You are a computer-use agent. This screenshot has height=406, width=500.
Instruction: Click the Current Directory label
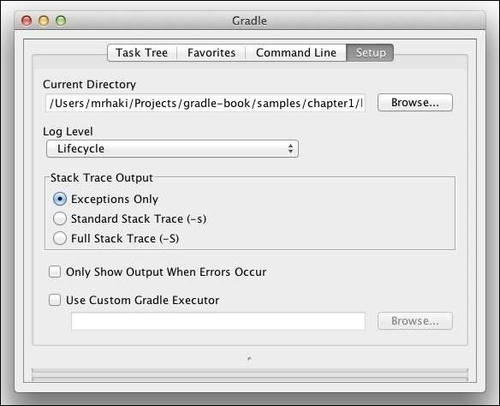click(89, 84)
